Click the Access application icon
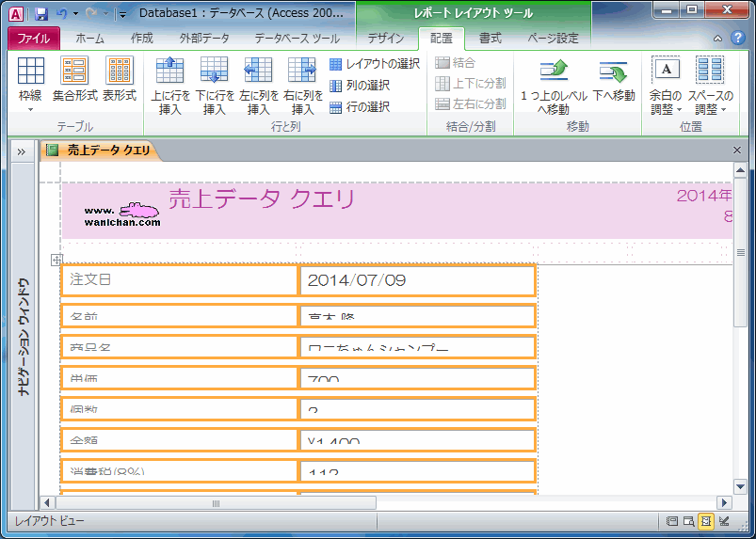Screen dimensions: 756x539 pos(16,14)
